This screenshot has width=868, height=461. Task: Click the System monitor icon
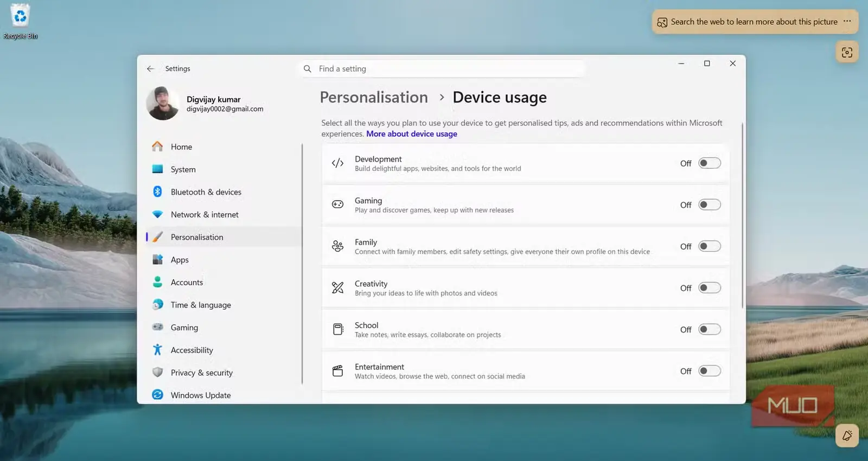click(x=157, y=169)
